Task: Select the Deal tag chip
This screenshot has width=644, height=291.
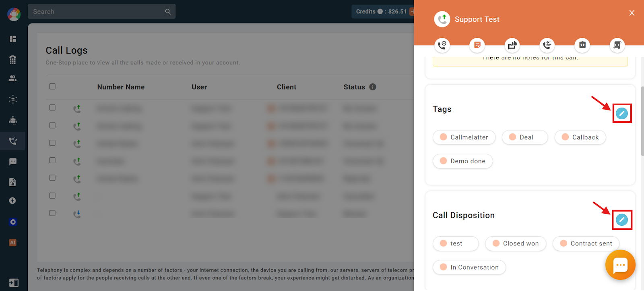Action: pos(525,137)
